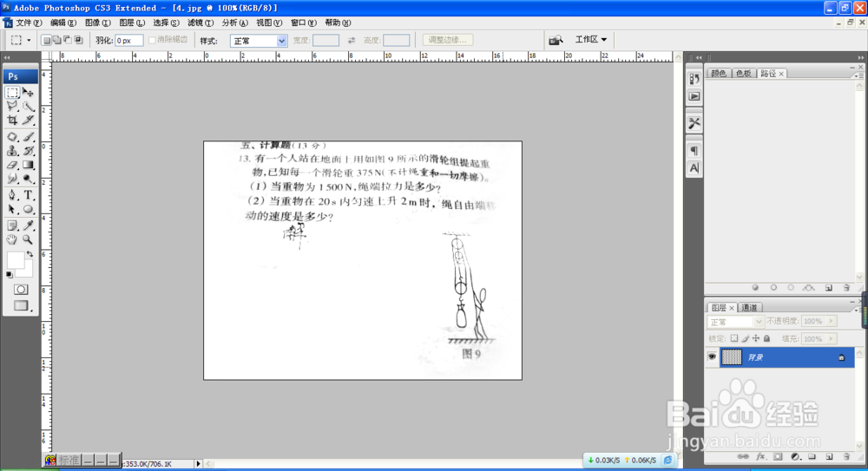Screen dimensions: 868x471
Task: Switch to the 色板 tab
Action: 744,73
